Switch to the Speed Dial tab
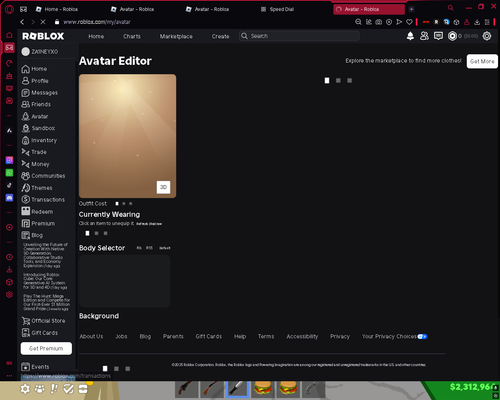The image size is (500, 400). tap(277, 9)
